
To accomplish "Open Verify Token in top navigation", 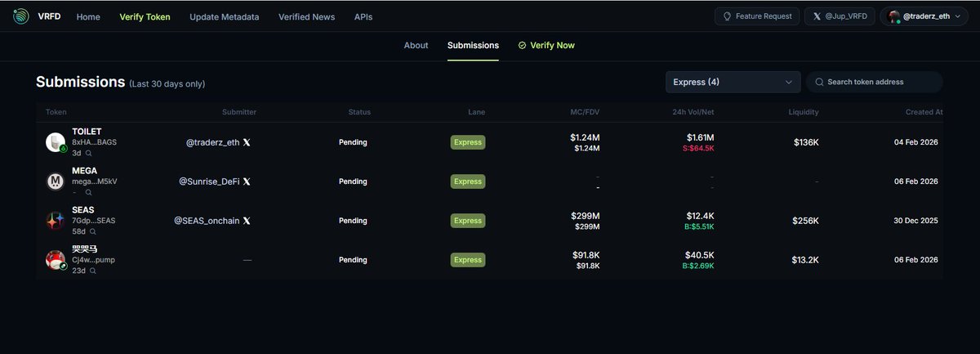I will point(145,17).
